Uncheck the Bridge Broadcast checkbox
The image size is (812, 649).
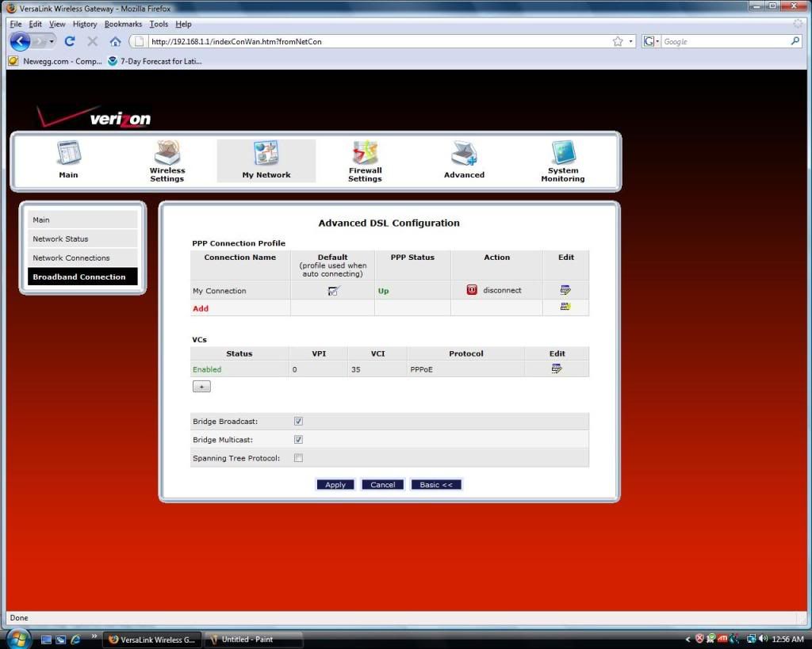(298, 422)
